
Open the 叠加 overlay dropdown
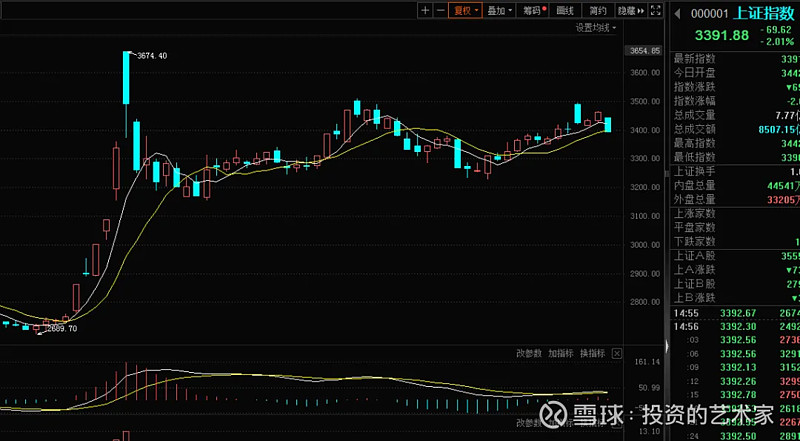[x=499, y=10]
